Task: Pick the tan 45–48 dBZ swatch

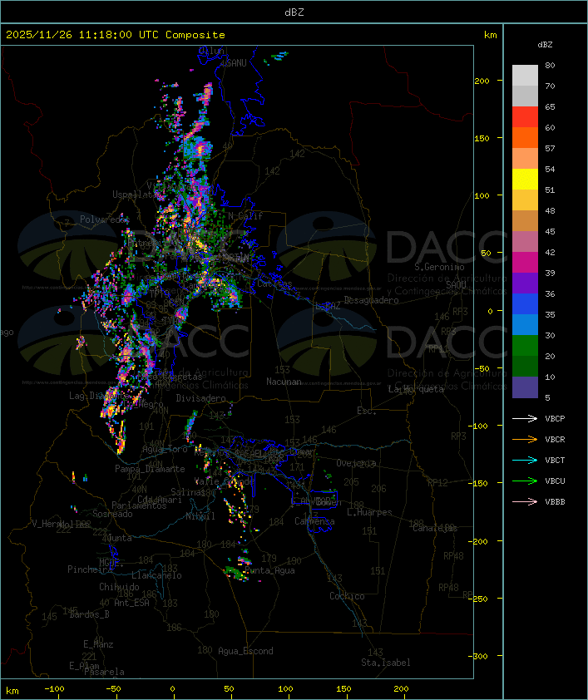Action: pos(525,220)
